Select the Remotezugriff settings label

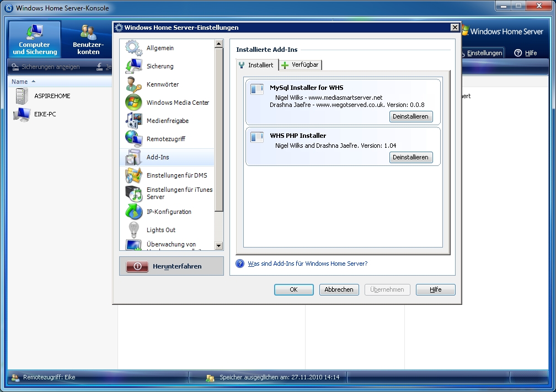coord(166,139)
